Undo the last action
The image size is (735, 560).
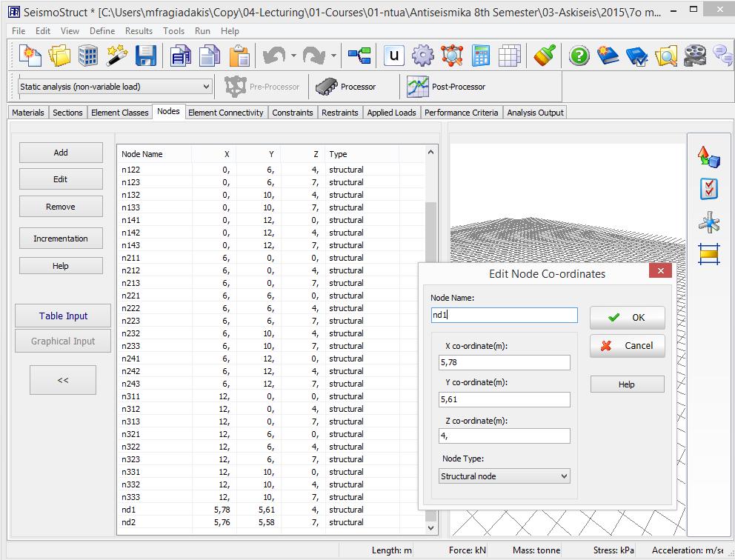(x=275, y=56)
